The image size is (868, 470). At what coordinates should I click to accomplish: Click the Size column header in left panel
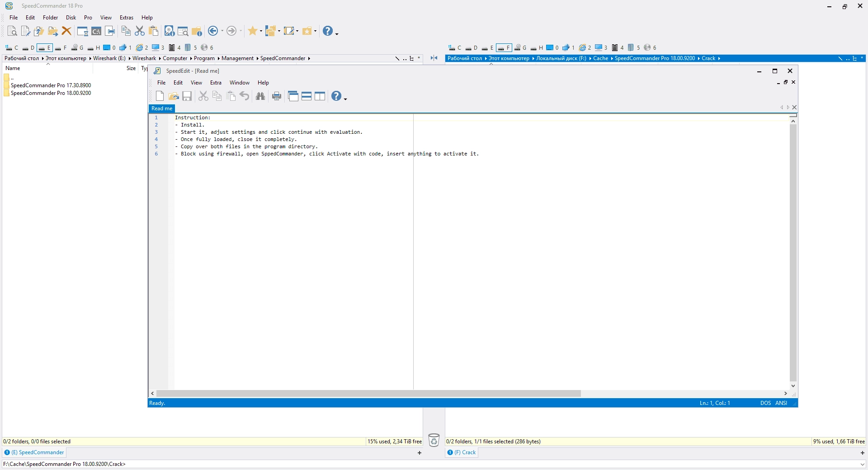[x=116, y=68]
